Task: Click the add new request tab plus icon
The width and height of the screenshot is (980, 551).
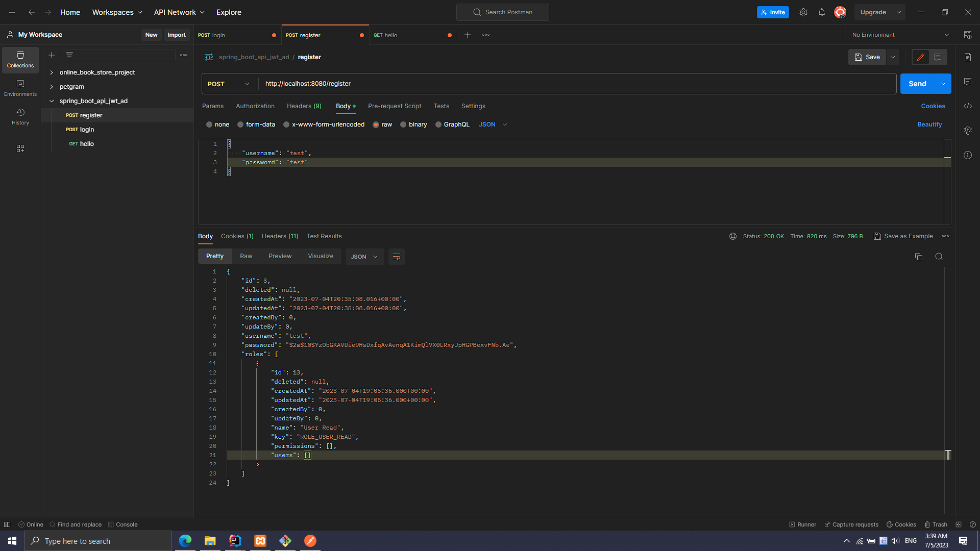Action: 468,35
